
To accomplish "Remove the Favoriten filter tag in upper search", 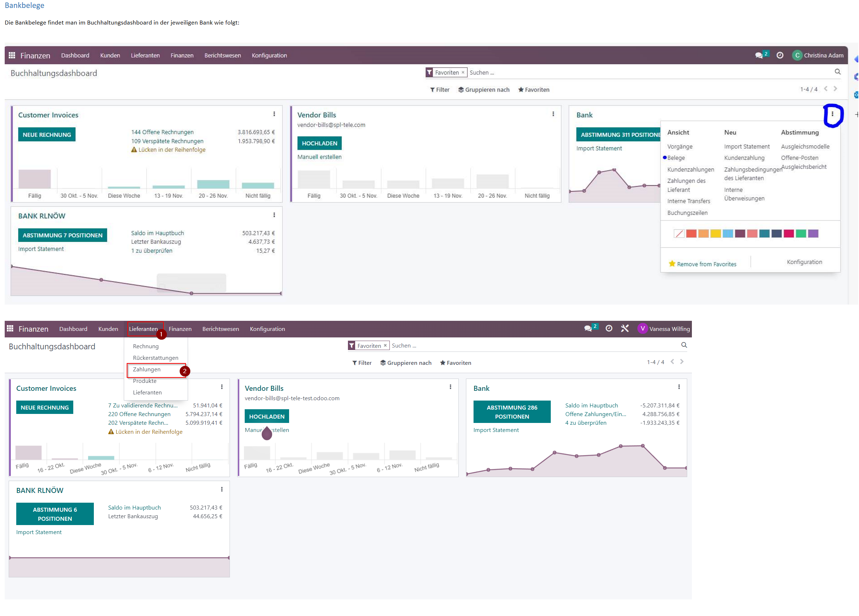I will coord(463,72).
